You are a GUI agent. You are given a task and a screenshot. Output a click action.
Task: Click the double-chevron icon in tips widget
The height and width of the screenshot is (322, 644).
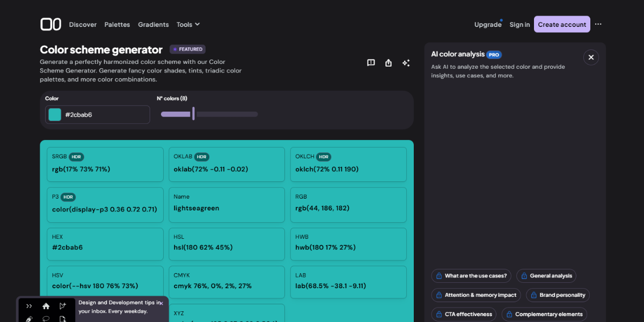pyautogui.click(x=30, y=306)
